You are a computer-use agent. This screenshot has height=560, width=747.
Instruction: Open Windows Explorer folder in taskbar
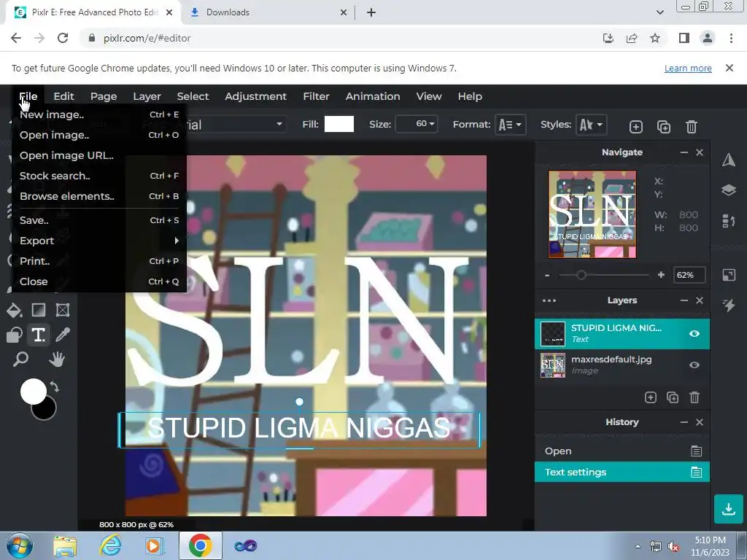coord(65,546)
